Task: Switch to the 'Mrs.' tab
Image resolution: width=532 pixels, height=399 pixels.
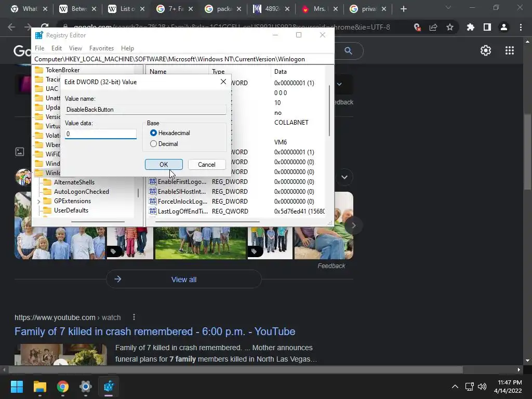Action: [x=320, y=9]
